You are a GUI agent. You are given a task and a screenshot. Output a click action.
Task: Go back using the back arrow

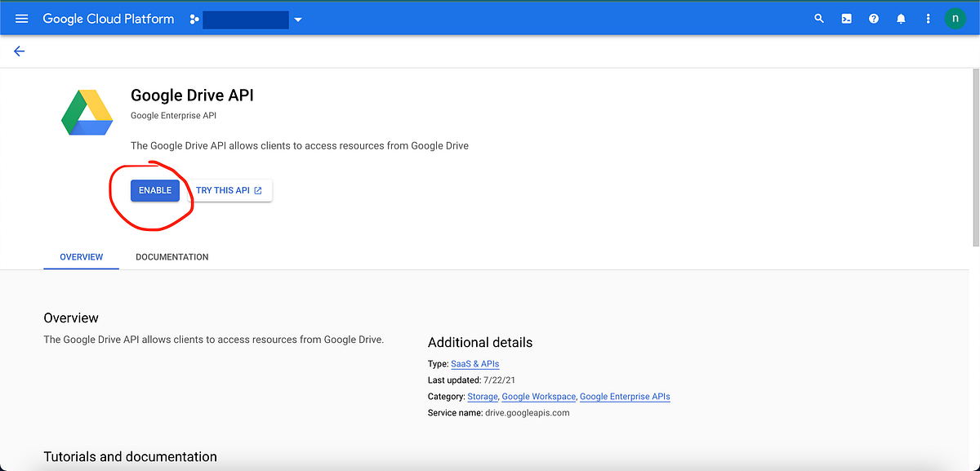(x=19, y=51)
